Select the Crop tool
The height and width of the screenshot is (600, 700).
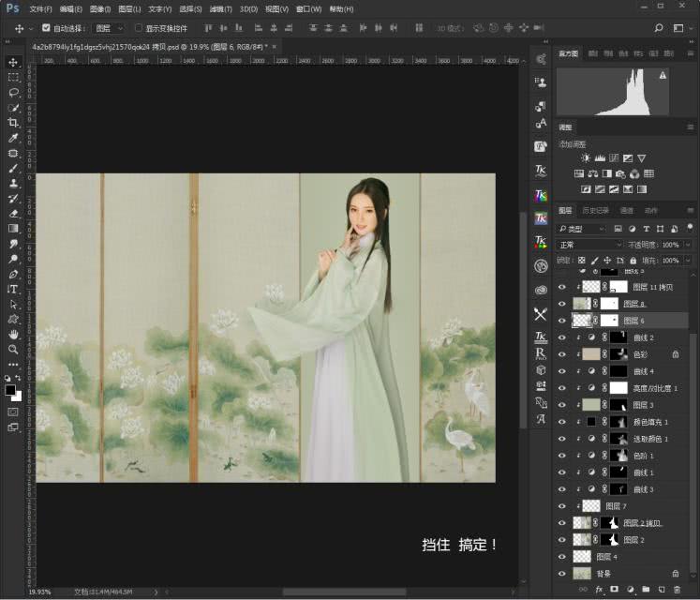click(13, 123)
